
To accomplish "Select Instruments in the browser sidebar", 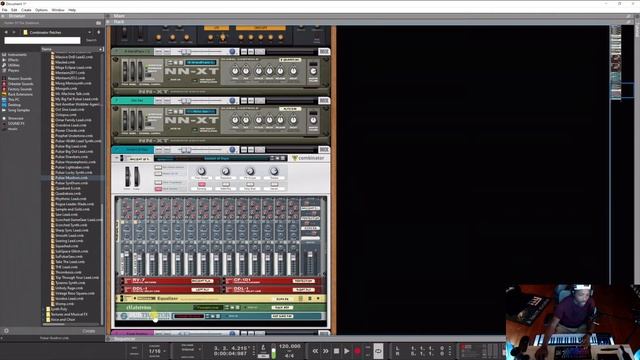I will tap(14, 55).
